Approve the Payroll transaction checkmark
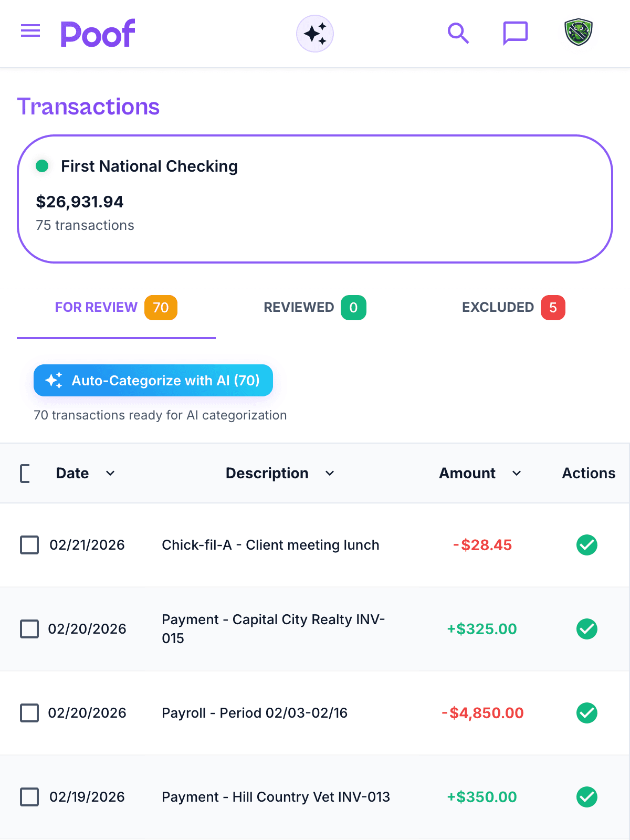The height and width of the screenshot is (840, 630). tap(587, 713)
